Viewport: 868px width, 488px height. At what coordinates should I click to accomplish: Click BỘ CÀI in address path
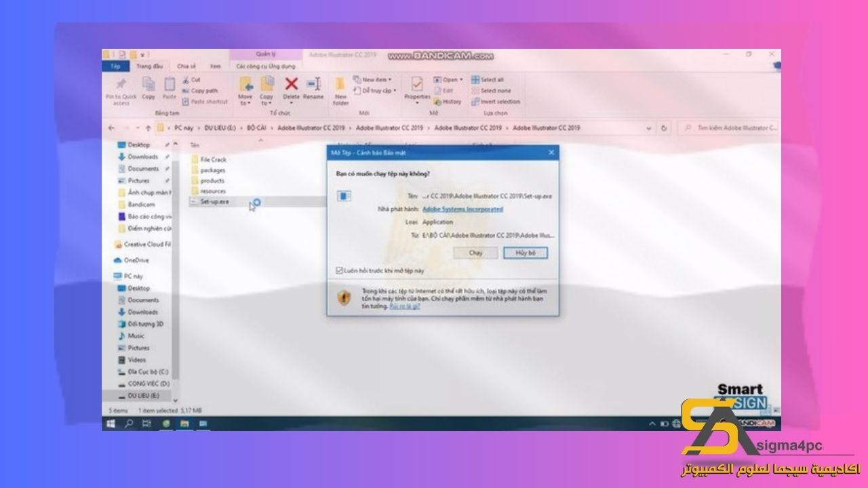(256, 127)
